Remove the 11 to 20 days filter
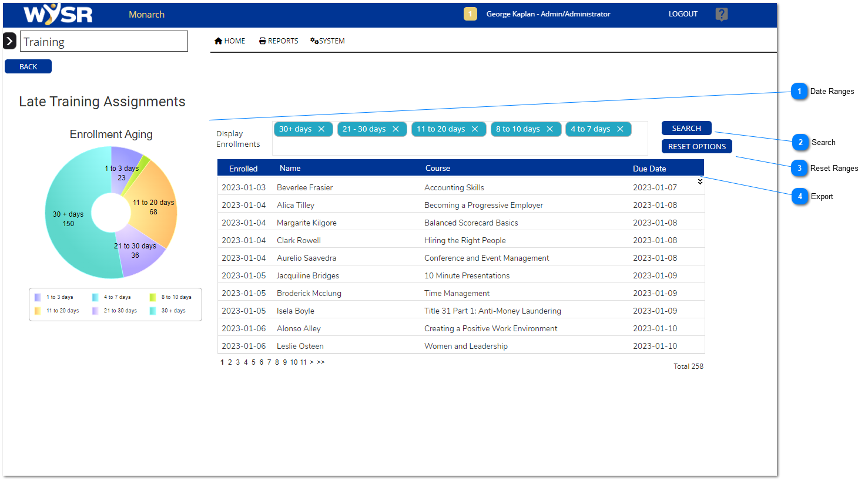 point(475,129)
